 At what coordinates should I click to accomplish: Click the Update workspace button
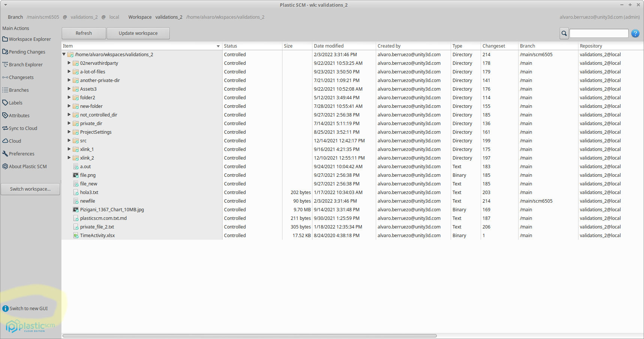click(x=138, y=33)
